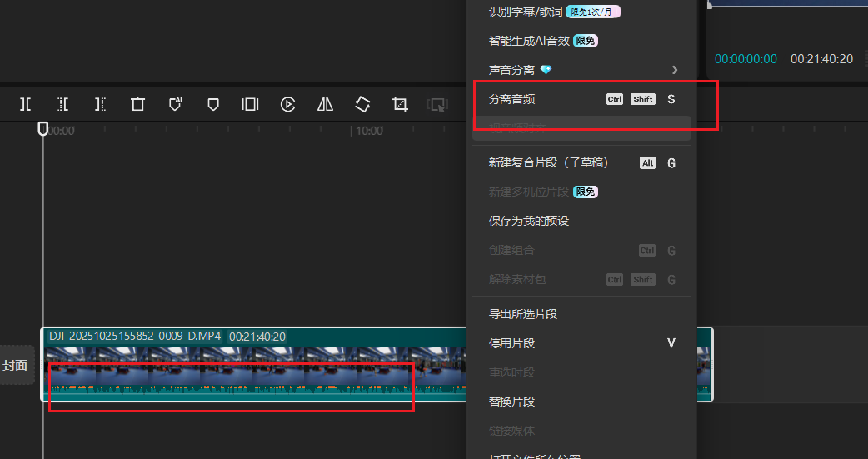The image size is (868, 459).
Task: Click the AI marker shield icon
Action: point(175,104)
